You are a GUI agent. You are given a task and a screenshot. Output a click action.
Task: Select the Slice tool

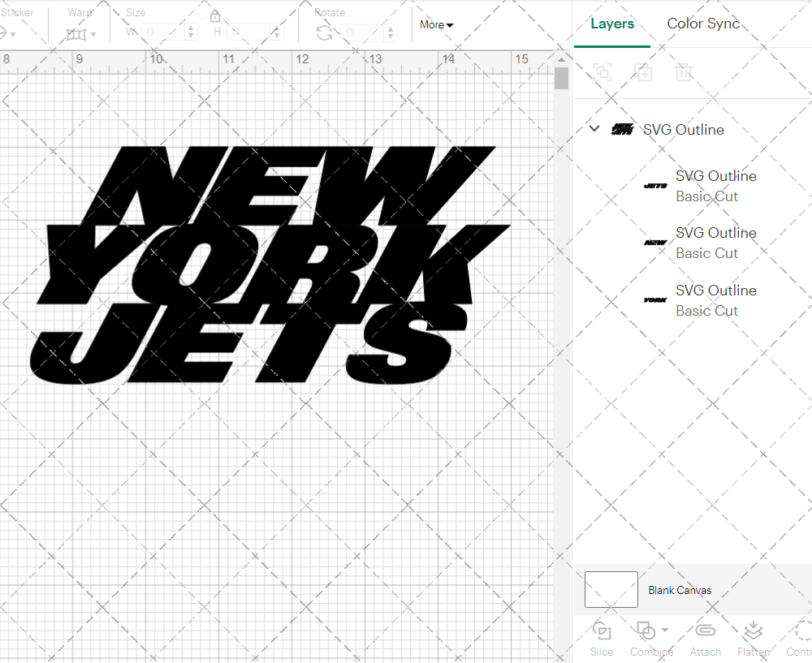click(x=601, y=637)
